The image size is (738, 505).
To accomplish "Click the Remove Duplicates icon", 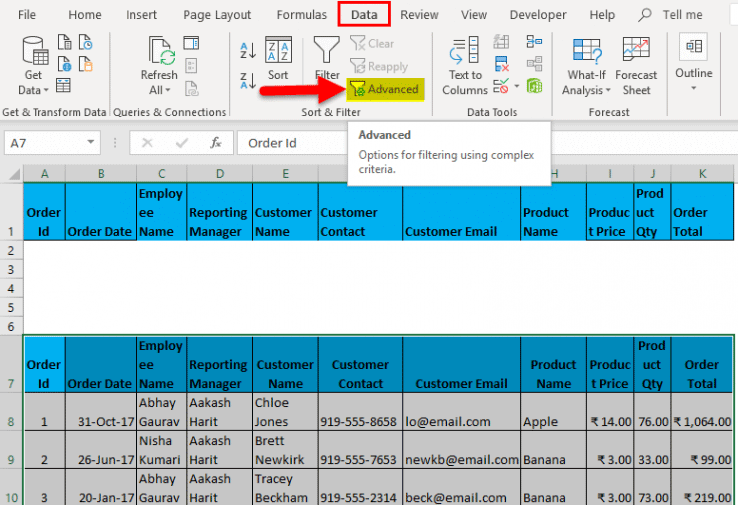I will pyautogui.click(x=501, y=64).
